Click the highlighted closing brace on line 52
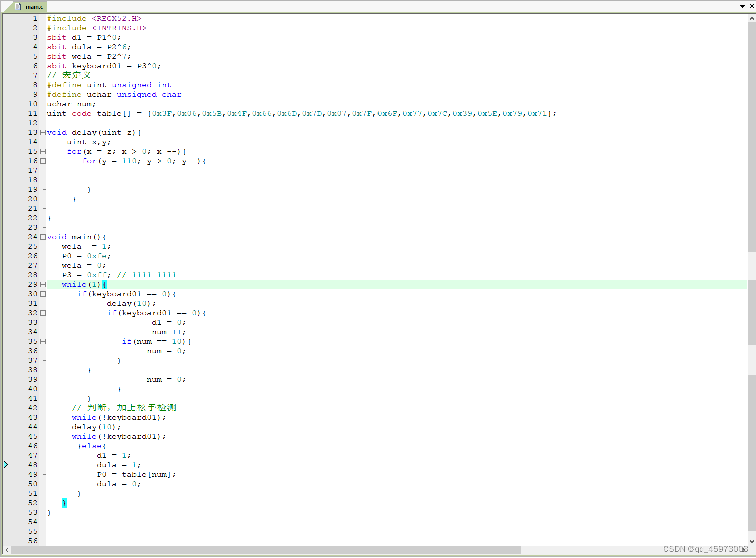This screenshot has width=756, height=558. [x=64, y=503]
